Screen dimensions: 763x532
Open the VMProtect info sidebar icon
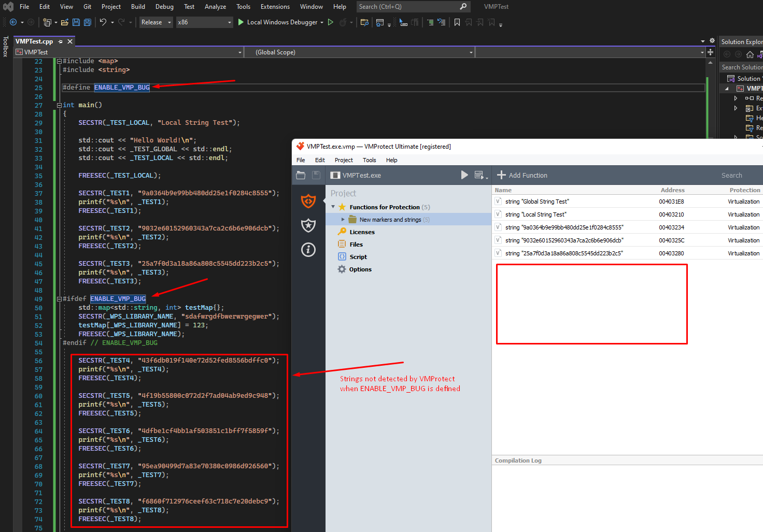308,250
